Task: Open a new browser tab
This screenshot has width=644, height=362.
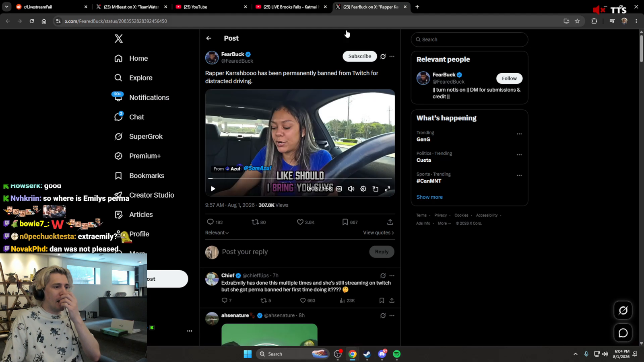Action: tap(417, 7)
